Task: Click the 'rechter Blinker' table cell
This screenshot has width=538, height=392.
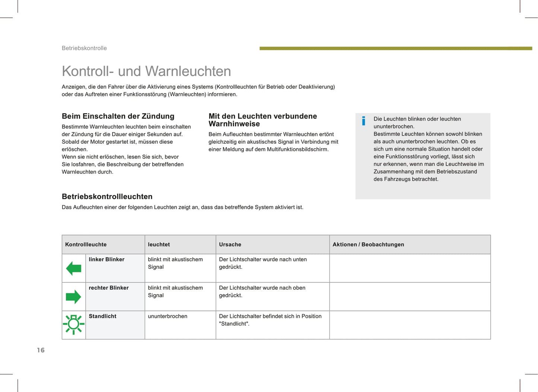Action: (x=115, y=297)
